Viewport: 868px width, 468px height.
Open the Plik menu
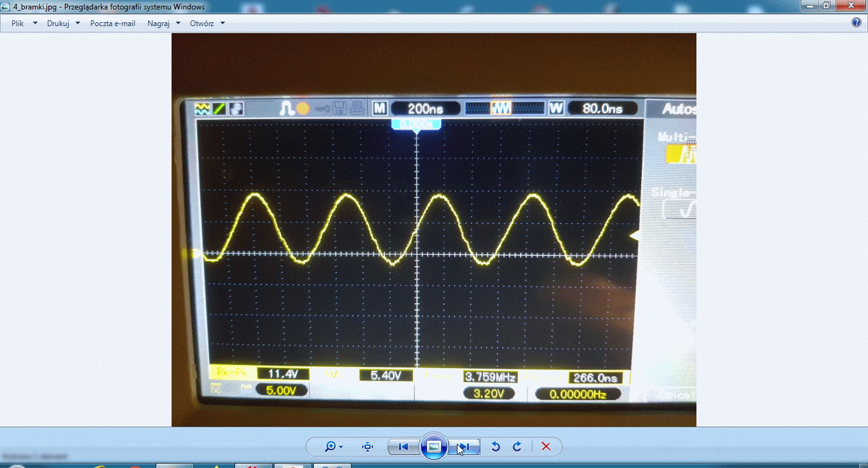coord(18,23)
